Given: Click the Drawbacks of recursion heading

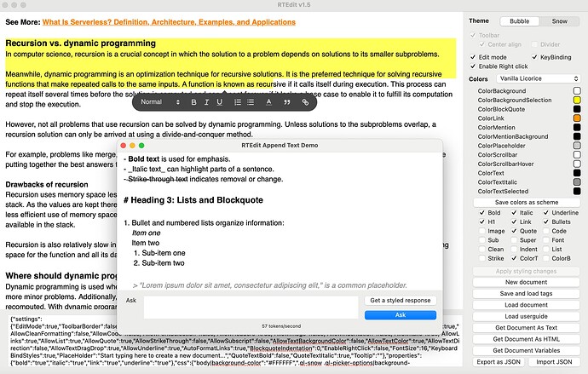Looking at the screenshot, I should click(x=47, y=184).
